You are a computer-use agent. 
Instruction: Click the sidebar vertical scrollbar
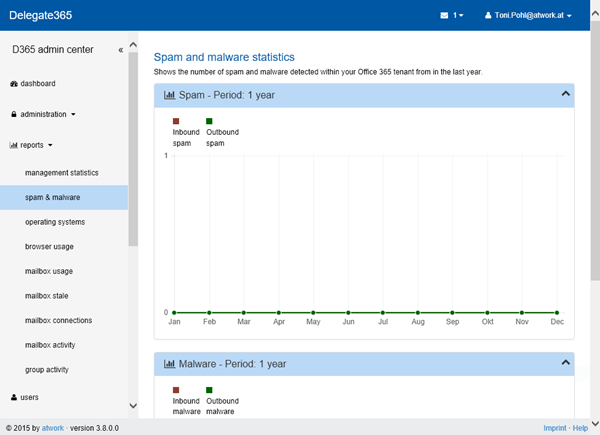coord(133,150)
